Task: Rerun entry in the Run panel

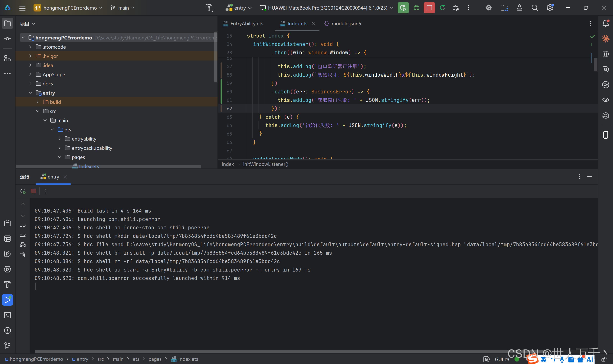Action: tap(23, 191)
